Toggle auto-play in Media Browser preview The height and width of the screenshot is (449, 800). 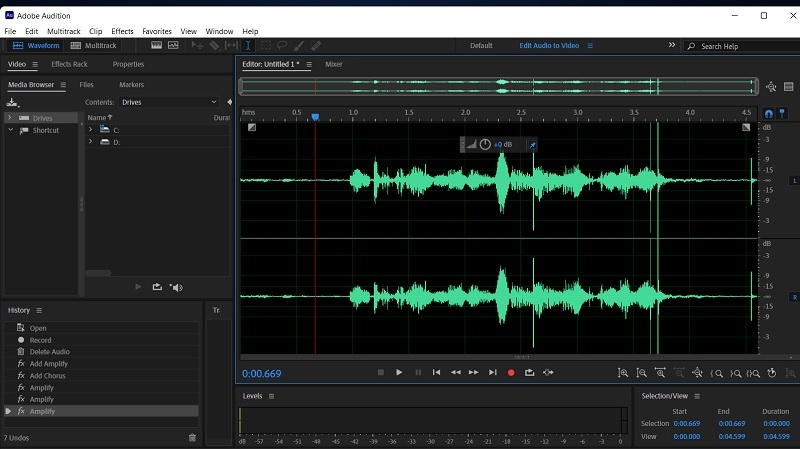(x=177, y=287)
